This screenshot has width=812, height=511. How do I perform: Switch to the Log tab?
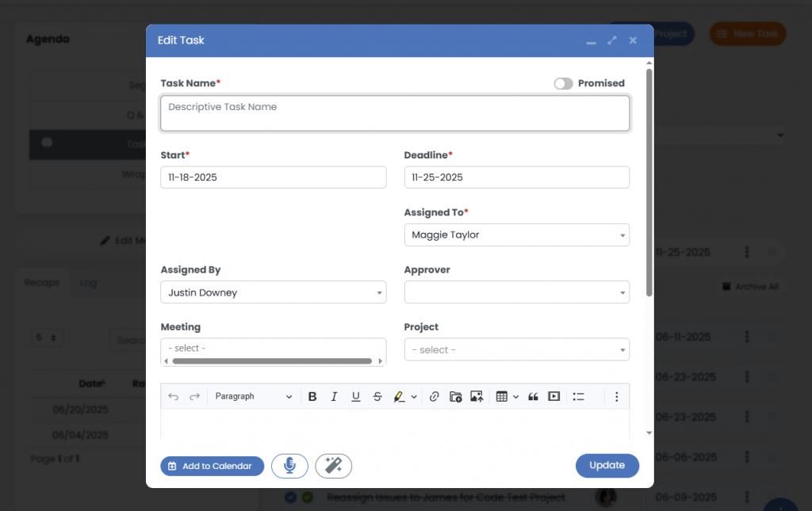coord(87,283)
